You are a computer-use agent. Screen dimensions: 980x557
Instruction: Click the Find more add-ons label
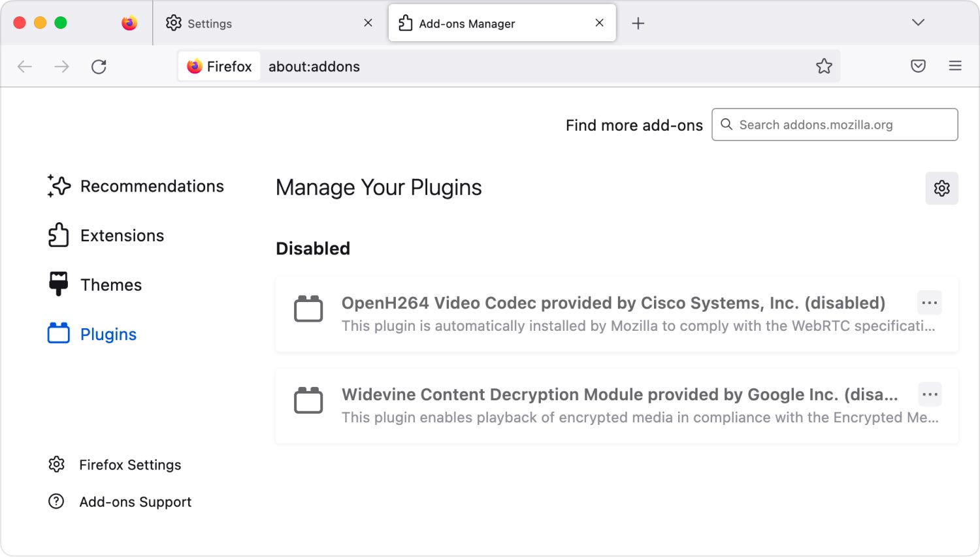(634, 126)
